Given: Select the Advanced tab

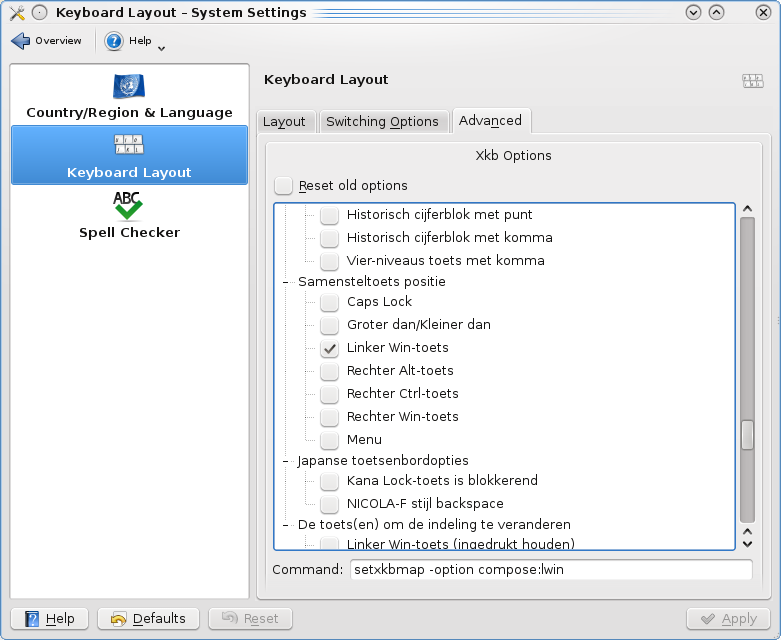Looking at the screenshot, I should click(x=491, y=121).
